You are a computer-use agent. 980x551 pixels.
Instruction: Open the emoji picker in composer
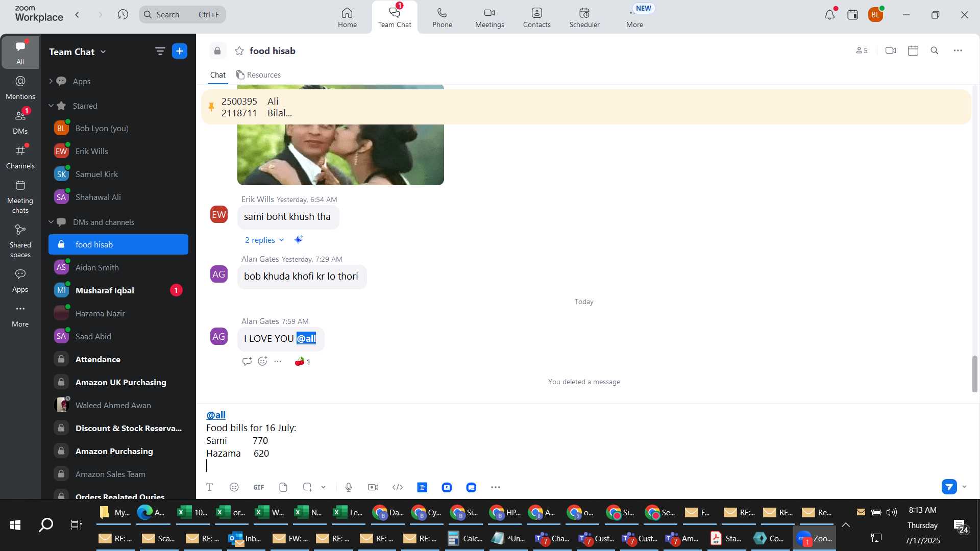[x=234, y=487]
